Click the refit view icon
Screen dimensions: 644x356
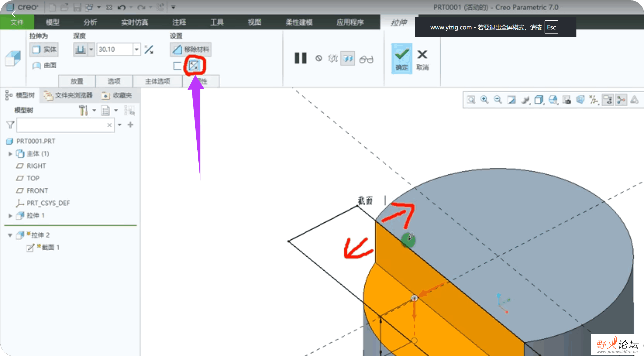[x=471, y=100]
